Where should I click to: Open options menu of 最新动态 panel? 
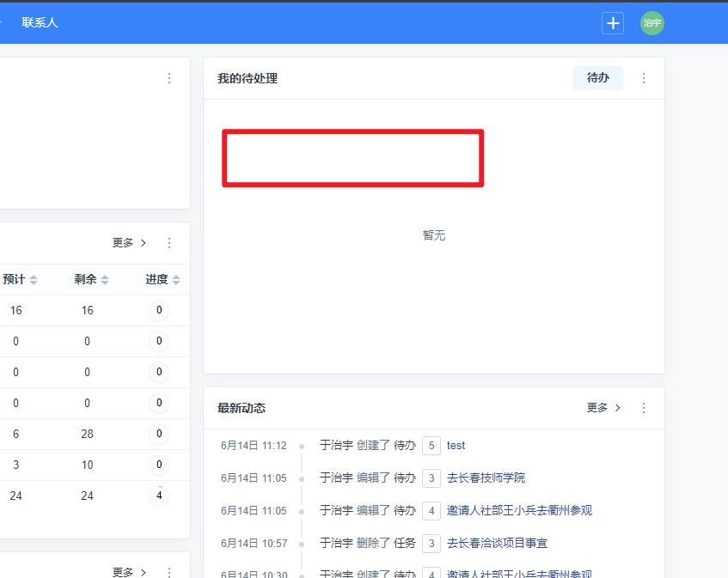tap(644, 408)
